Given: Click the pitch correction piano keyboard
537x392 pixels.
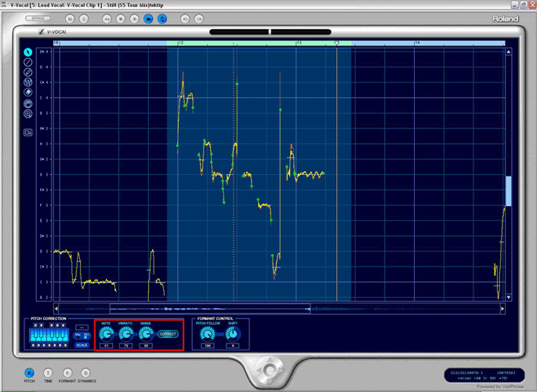Looking at the screenshot, I should 49,336.
